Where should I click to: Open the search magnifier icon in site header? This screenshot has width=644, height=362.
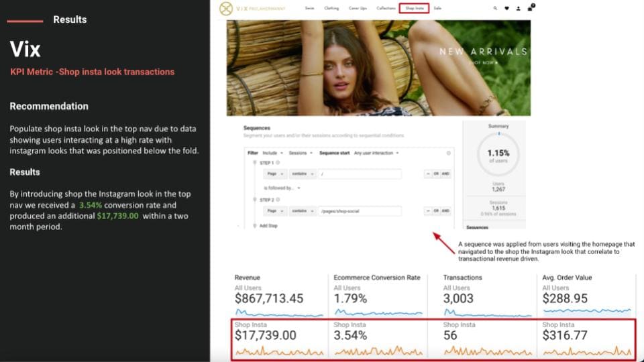coord(495,8)
